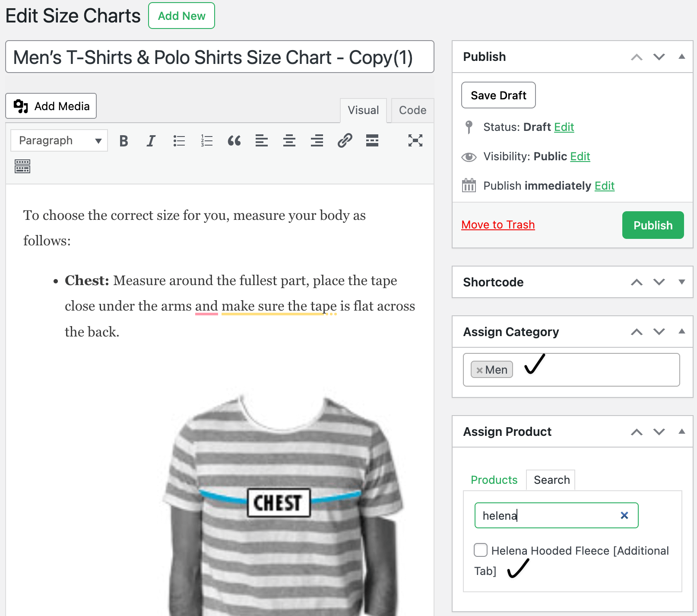Viewport: 697px width, 616px height.
Task: Insert a numbered list
Action: click(206, 140)
